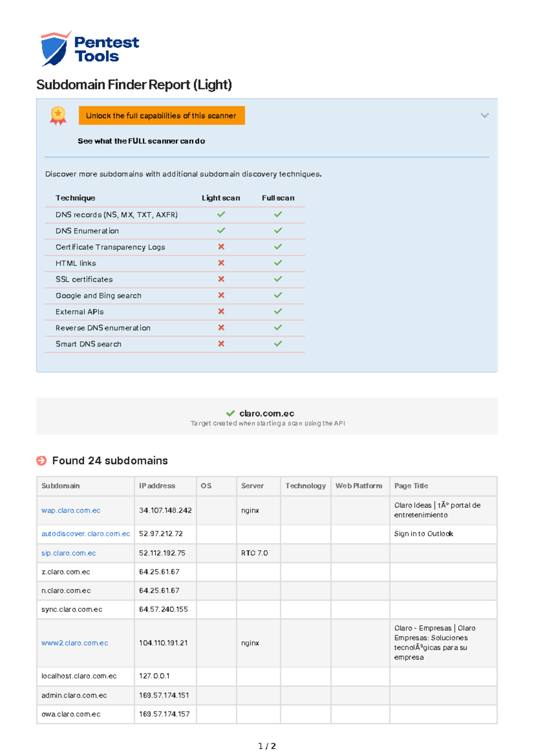Click the Technology column header
This screenshot has width=534, height=756.
click(306, 486)
